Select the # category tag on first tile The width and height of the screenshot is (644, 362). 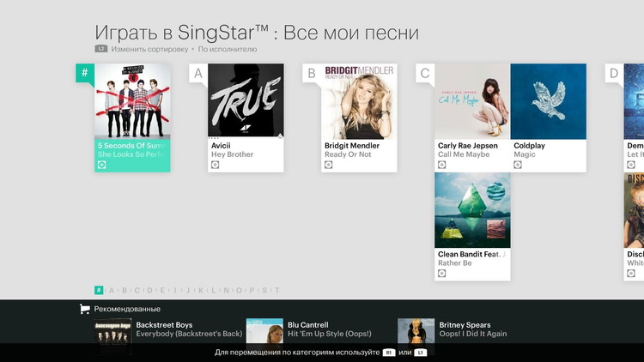(84, 73)
